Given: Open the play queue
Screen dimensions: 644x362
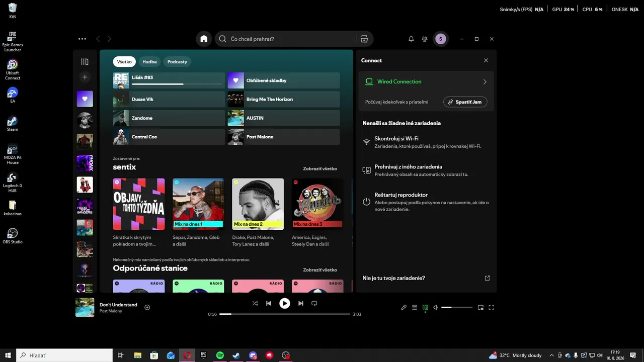Looking at the screenshot, I should (415, 307).
